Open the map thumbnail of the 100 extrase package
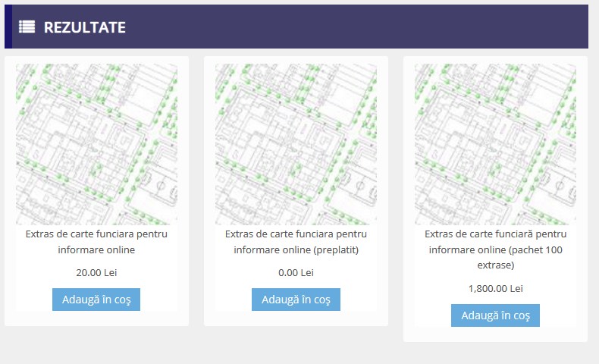Viewport: 599px width, 364px height. point(495,144)
